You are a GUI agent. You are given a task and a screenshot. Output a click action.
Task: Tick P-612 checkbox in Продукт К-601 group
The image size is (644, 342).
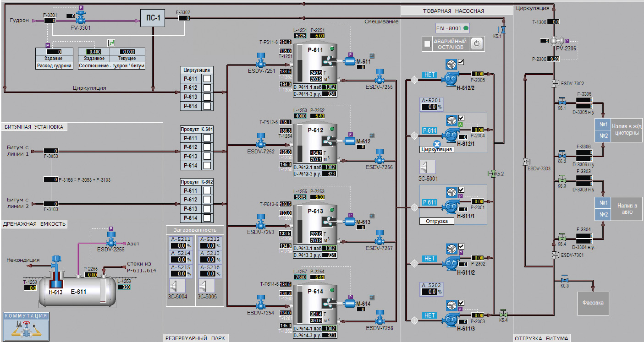pos(207,147)
